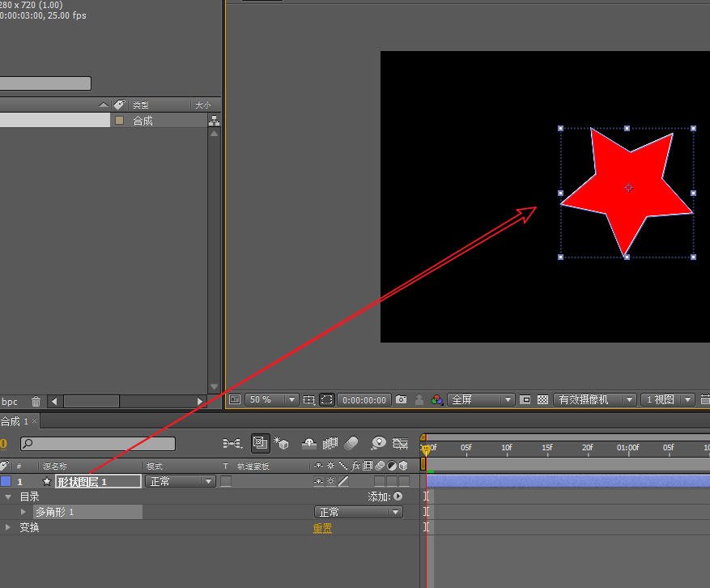
Task: Click the 轨道蒙板 column header
Action: pos(253,466)
